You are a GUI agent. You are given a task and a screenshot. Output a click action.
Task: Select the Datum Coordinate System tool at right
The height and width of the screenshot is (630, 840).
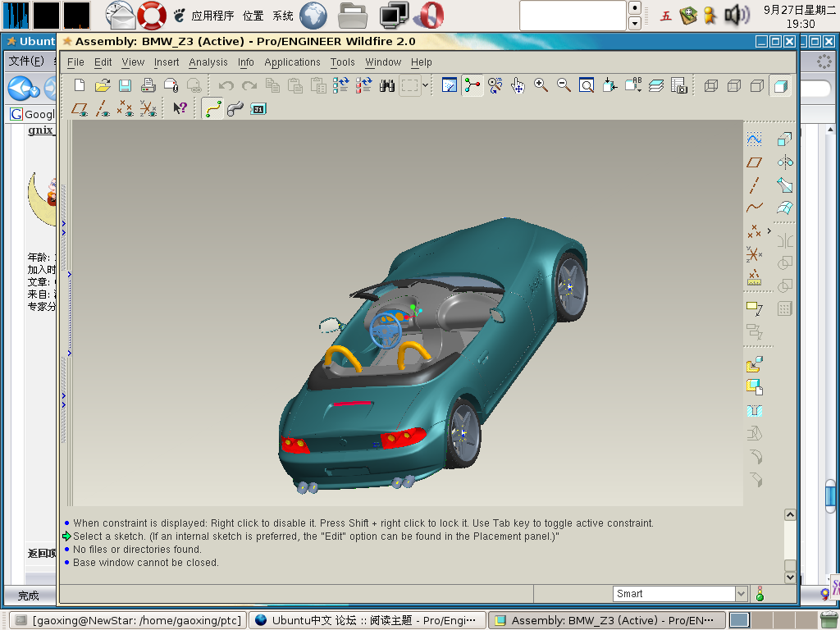[755, 254]
